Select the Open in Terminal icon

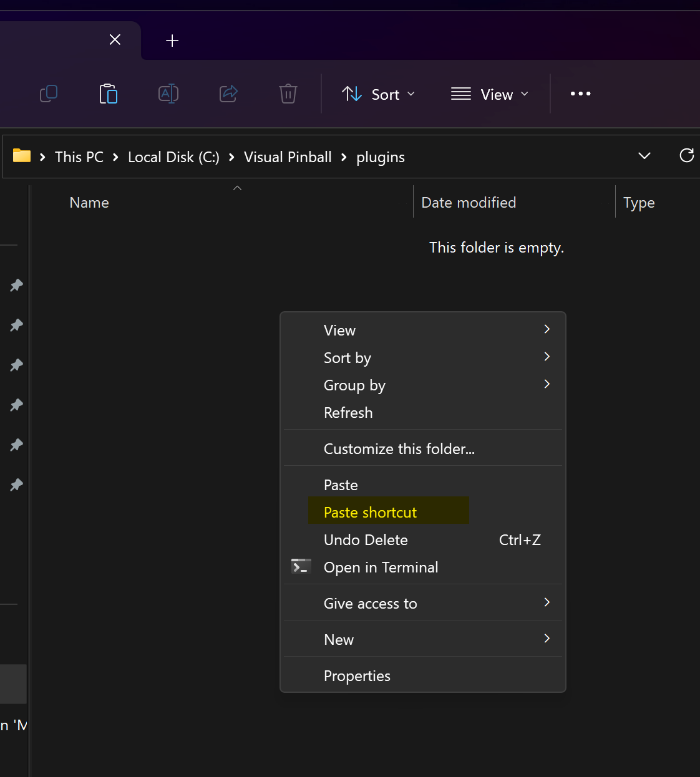tap(301, 566)
